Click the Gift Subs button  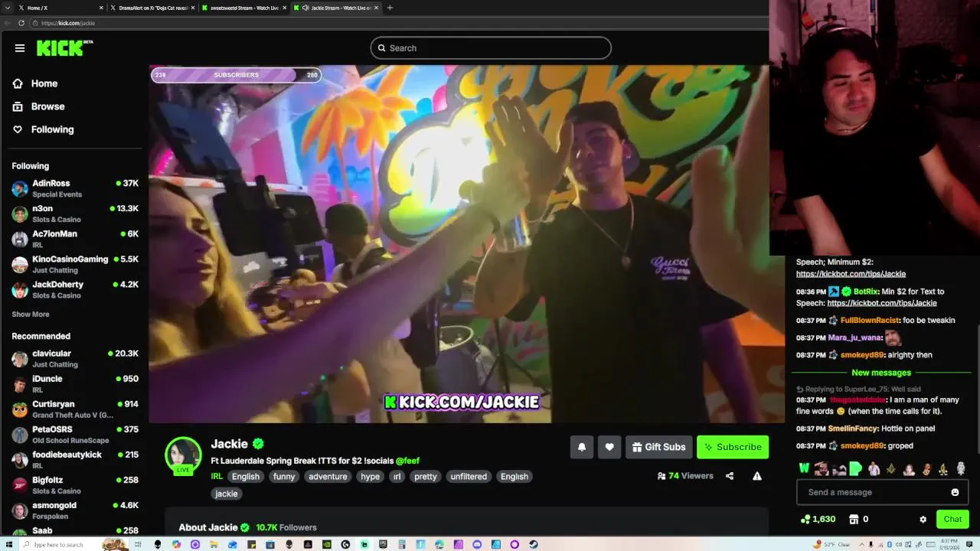coord(658,447)
